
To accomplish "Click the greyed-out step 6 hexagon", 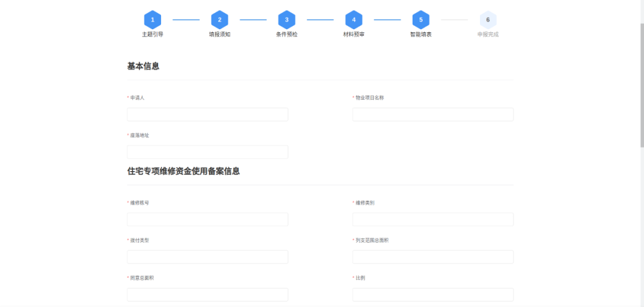I will [488, 20].
